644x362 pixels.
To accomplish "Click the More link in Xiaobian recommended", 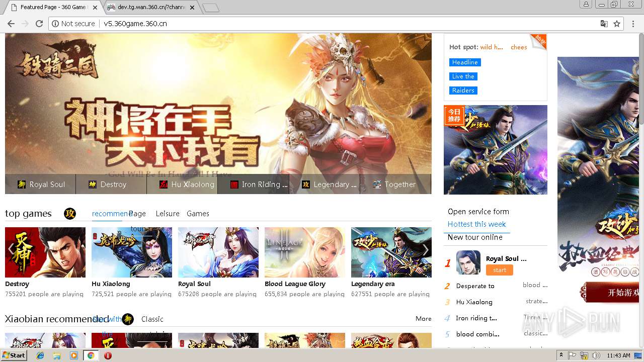I will point(424,319).
